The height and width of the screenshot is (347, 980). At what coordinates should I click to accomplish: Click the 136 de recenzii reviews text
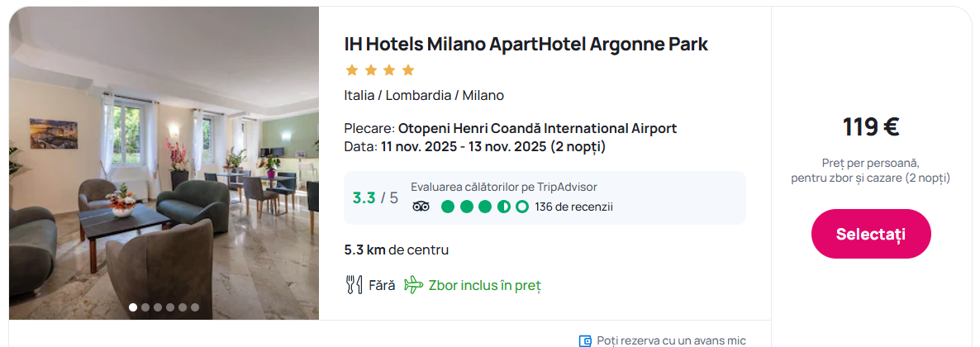573,207
